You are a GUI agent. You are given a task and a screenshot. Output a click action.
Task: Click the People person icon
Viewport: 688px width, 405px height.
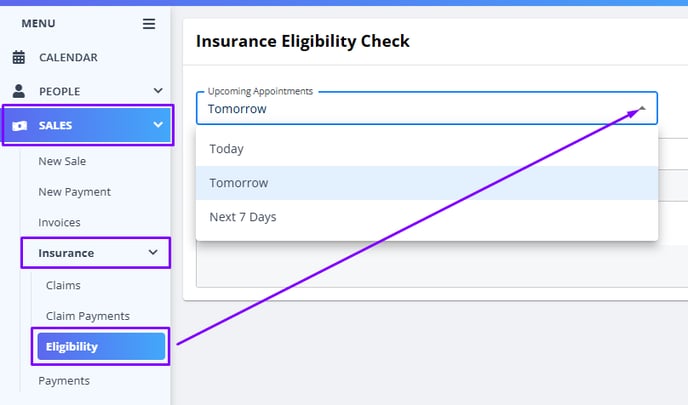tap(19, 91)
